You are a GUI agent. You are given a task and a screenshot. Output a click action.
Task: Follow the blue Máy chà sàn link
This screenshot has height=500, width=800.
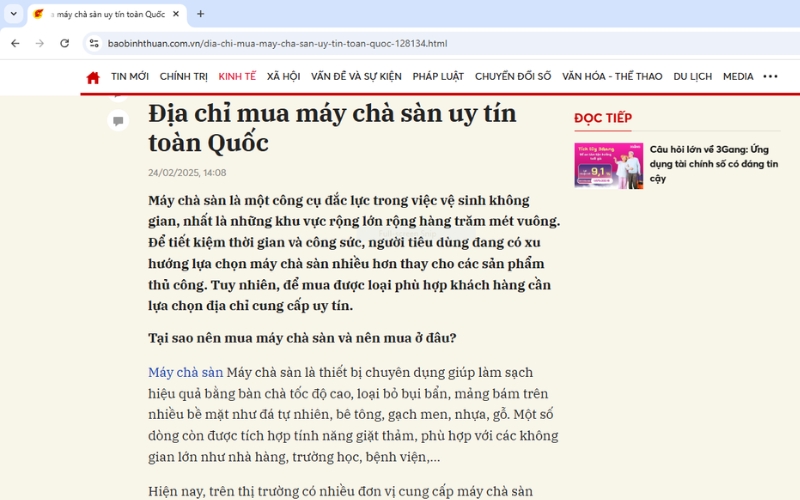pos(186,372)
